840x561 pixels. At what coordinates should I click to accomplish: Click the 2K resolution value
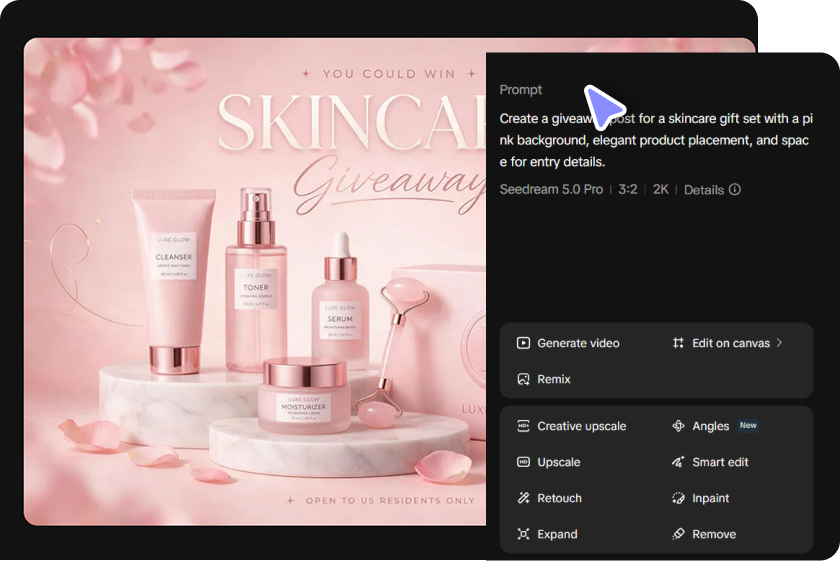[x=661, y=189]
